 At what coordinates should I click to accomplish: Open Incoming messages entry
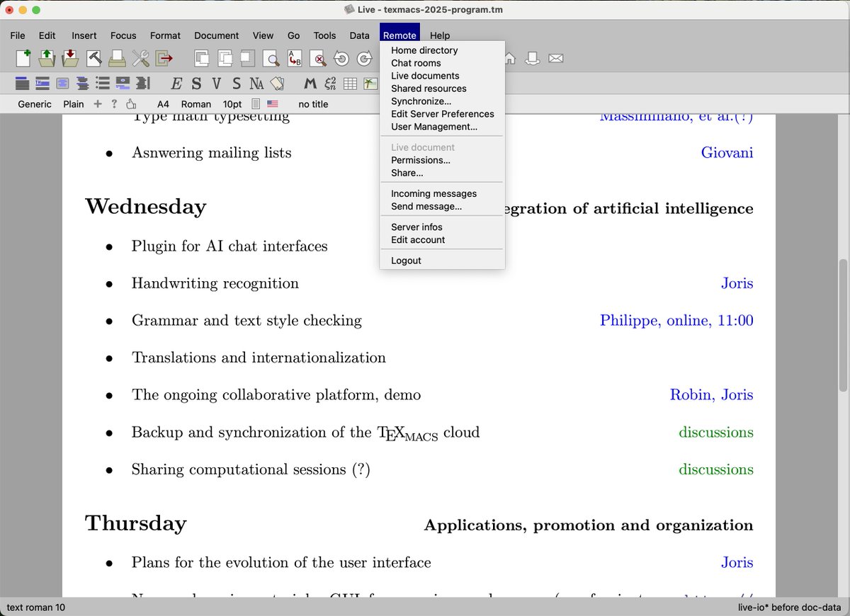click(x=442, y=193)
